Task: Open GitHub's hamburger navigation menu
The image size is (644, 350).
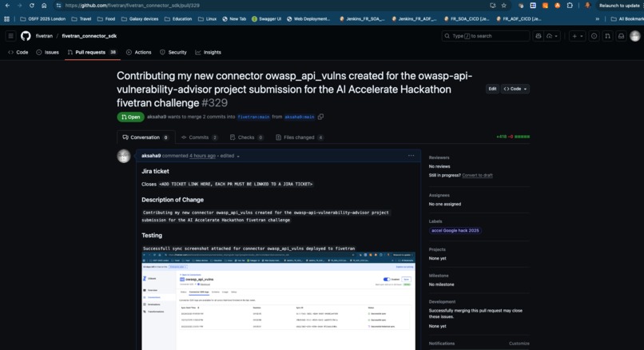Action: [x=10, y=36]
